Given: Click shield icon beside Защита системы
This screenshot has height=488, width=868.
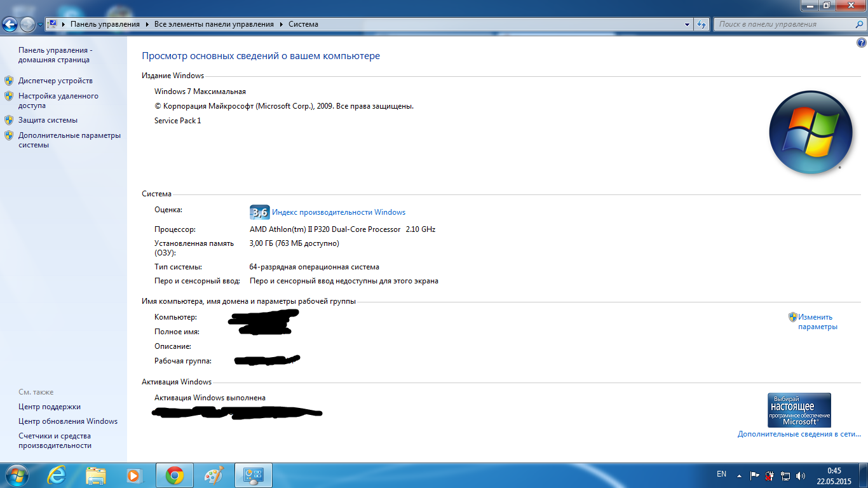Looking at the screenshot, I should 9,119.
